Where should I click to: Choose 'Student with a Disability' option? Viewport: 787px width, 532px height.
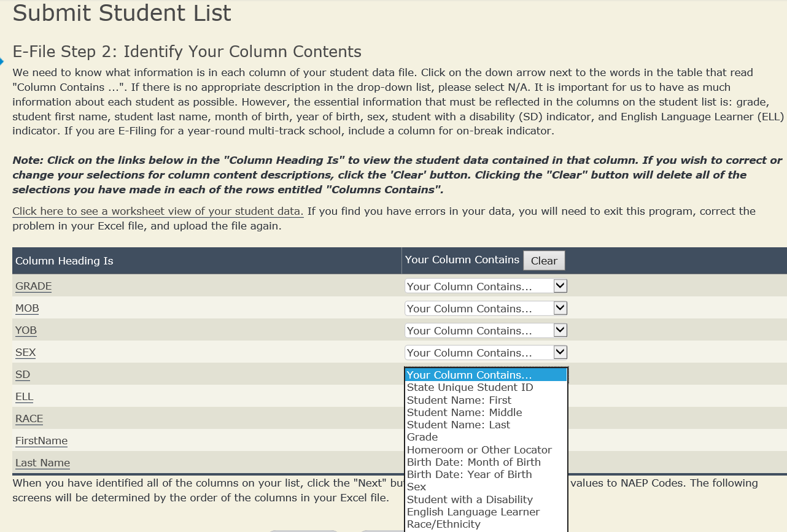(470, 499)
